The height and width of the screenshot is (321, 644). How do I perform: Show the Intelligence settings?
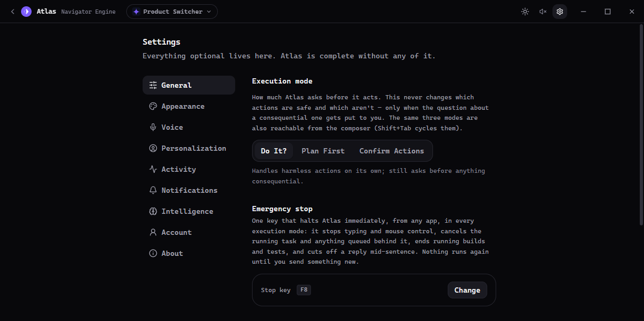189,211
